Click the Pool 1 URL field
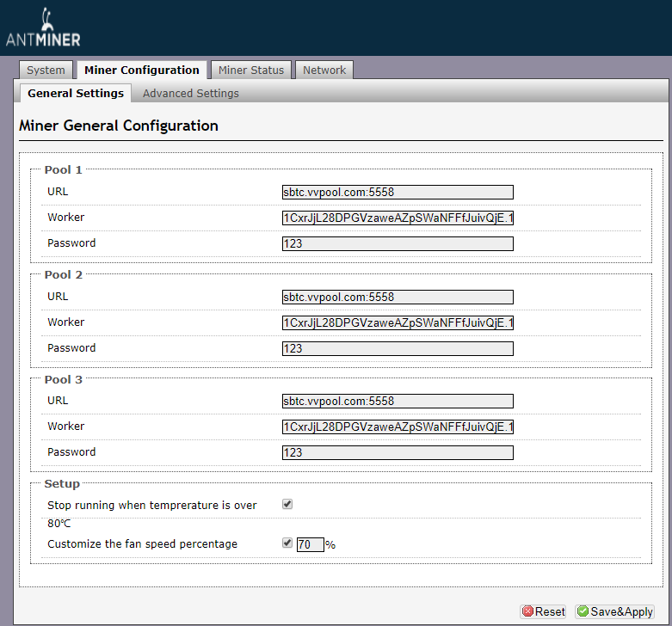This screenshot has height=626, width=672. coord(398,193)
